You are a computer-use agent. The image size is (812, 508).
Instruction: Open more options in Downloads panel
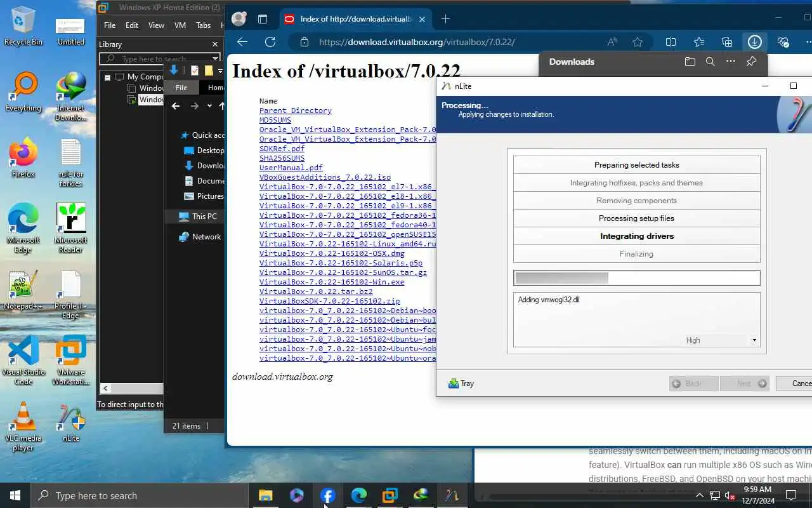point(731,62)
